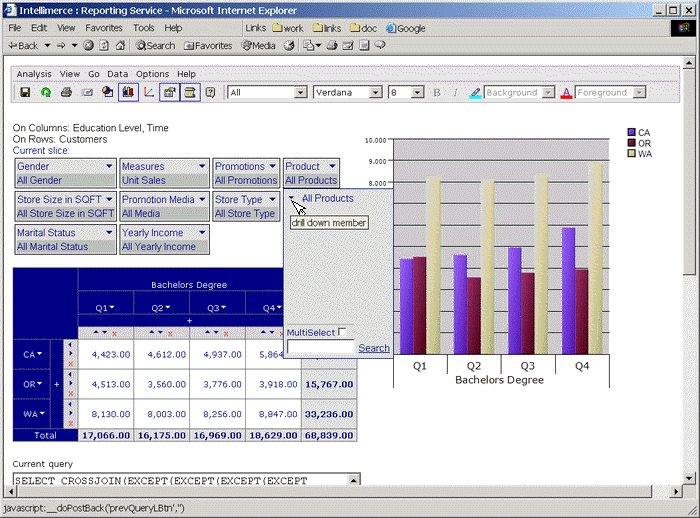Save the analysis with the floppy disk icon

(25, 92)
